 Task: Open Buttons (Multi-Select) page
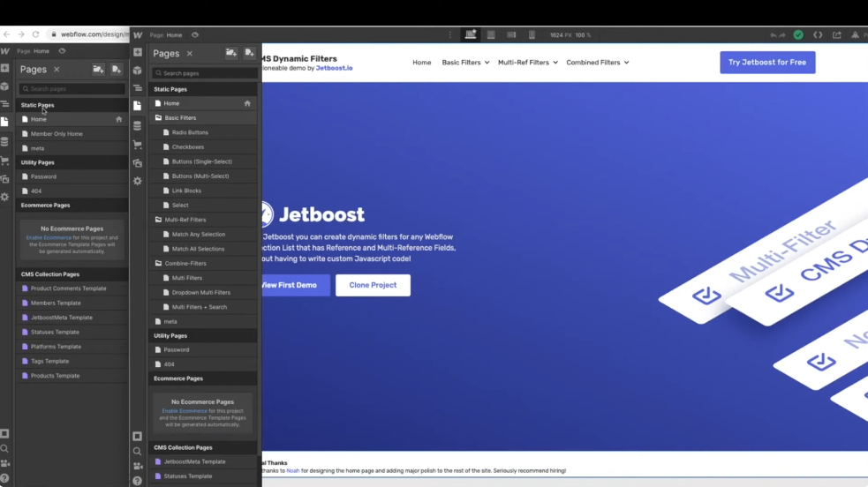[x=202, y=176]
